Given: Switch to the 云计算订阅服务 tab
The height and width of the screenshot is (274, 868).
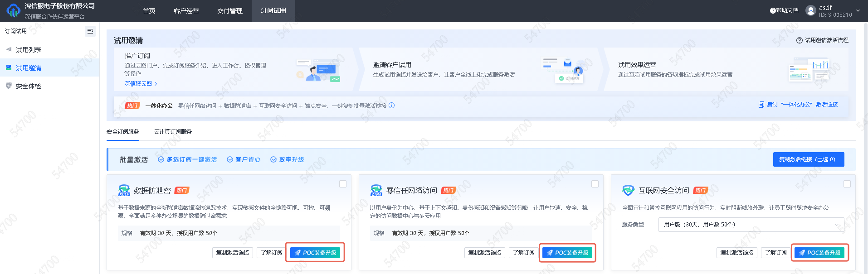Looking at the screenshot, I should (x=173, y=132).
